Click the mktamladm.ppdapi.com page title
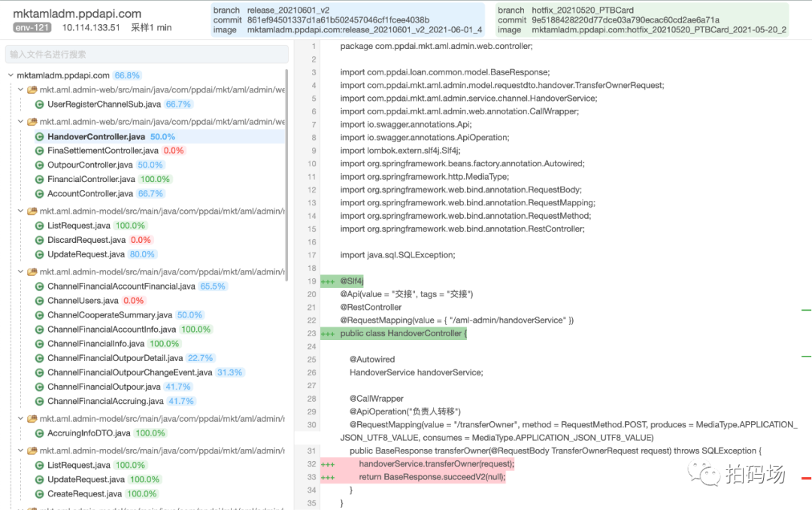The image size is (812, 510). pos(77,14)
